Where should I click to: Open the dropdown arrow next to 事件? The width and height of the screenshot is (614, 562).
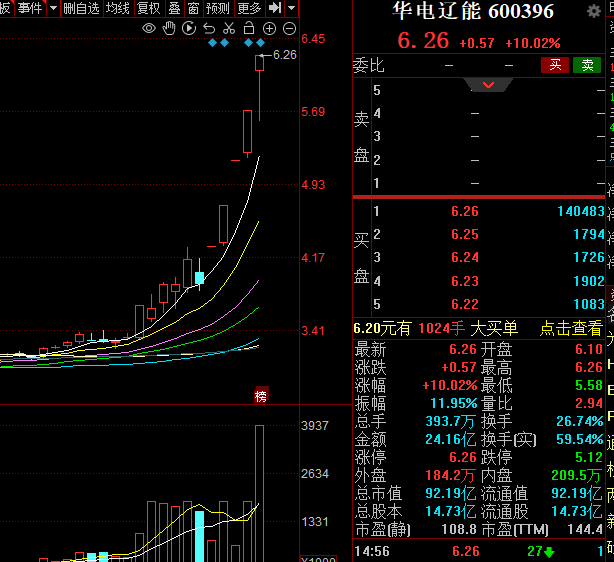52,8
